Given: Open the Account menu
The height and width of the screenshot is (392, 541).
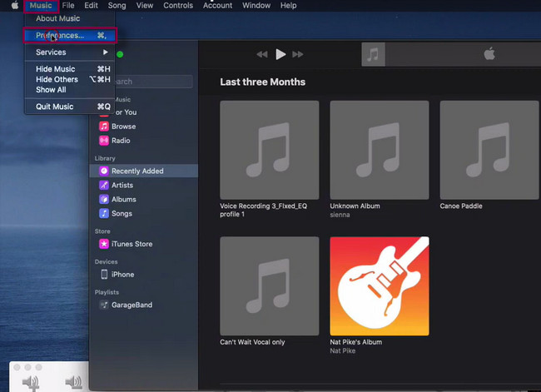Looking at the screenshot, I should [217, 6].
